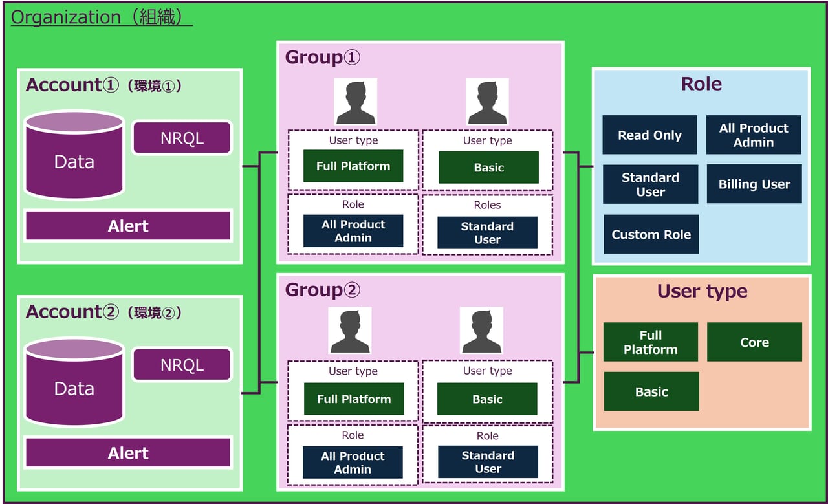Select Core in the User type panel
This screenshot has height=504, width=828.
tap(754, 342)
